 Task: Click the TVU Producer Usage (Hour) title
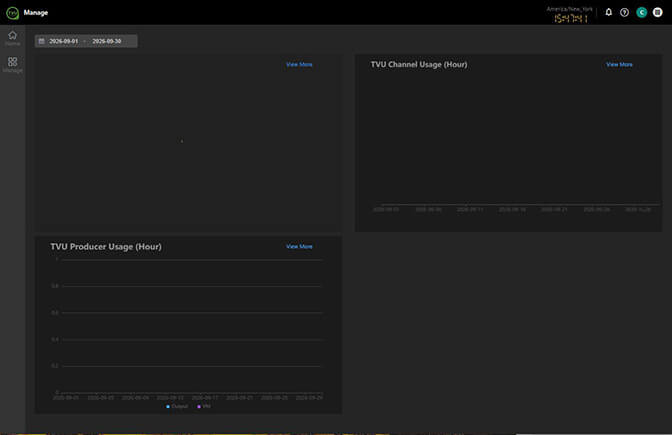pos(106,247)
